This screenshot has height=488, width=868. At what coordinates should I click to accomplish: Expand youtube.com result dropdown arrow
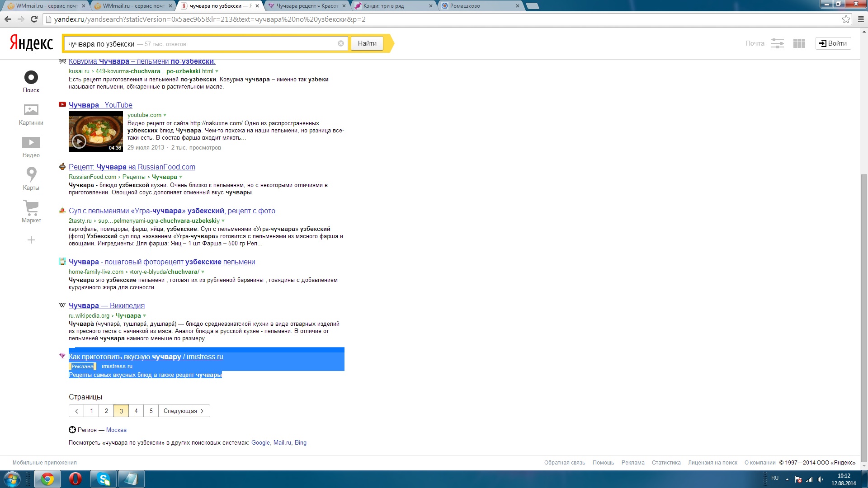[165, 115]
